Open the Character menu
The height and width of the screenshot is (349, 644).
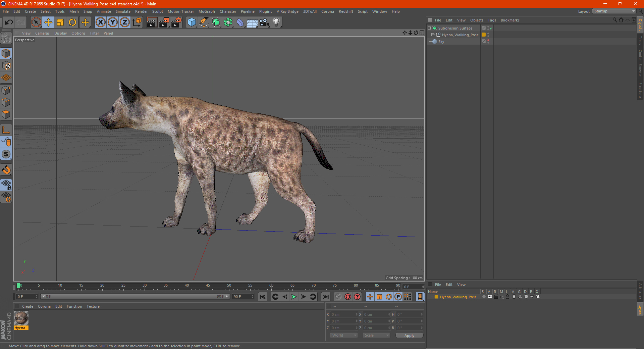click(228, 11)
